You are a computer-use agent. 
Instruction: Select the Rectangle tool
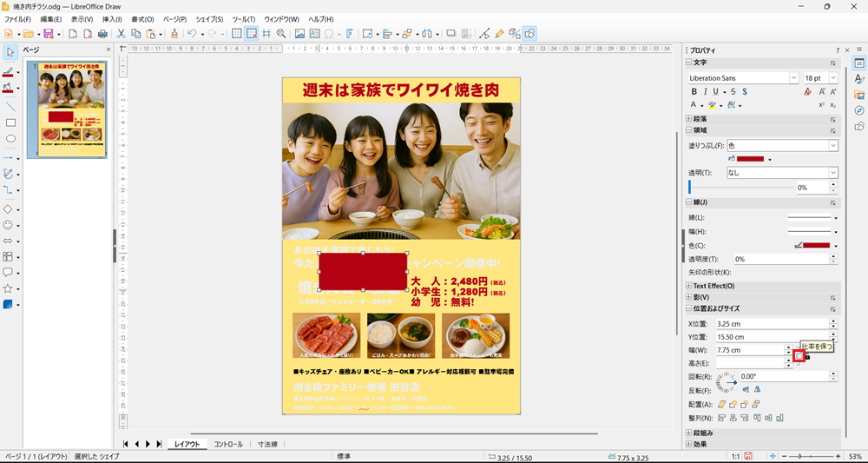[x=10, y=123]
